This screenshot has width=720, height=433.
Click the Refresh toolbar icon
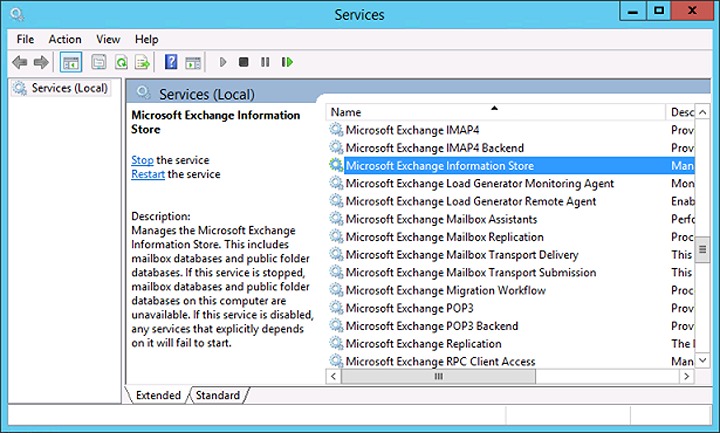pyautogui.click(x=121, y=62)
